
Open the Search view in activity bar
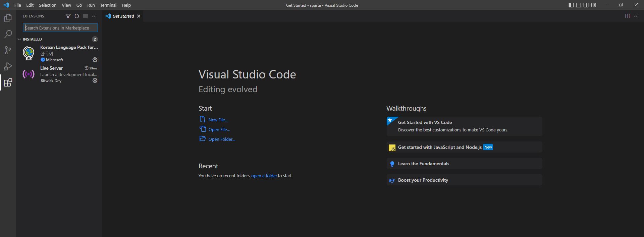point(8,34)
